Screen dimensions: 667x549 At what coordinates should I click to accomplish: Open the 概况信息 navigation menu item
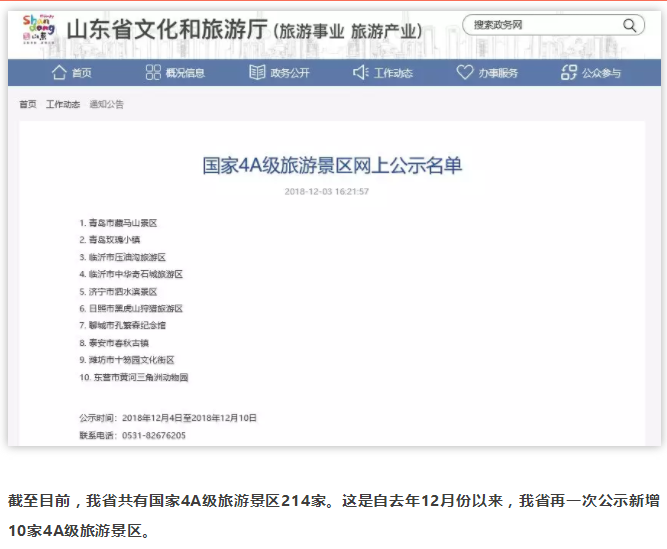tap(185, 73)
